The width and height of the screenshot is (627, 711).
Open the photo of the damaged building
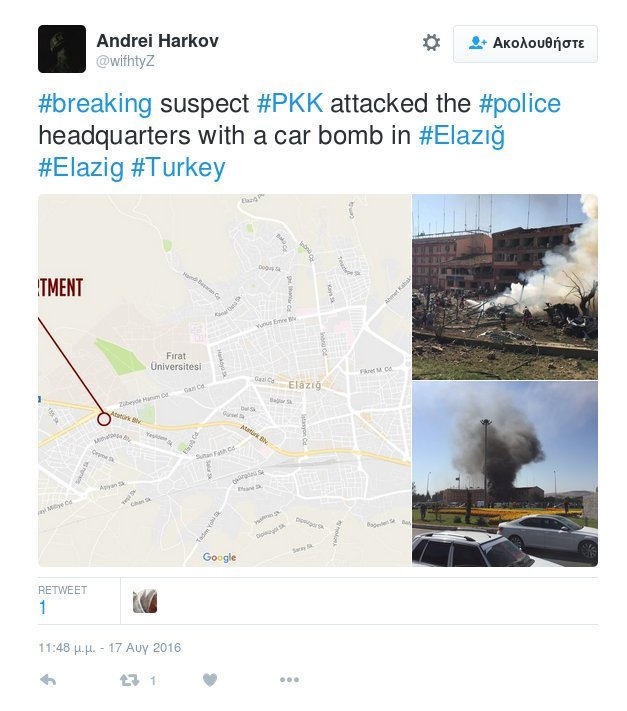click(x=505, y=286)
